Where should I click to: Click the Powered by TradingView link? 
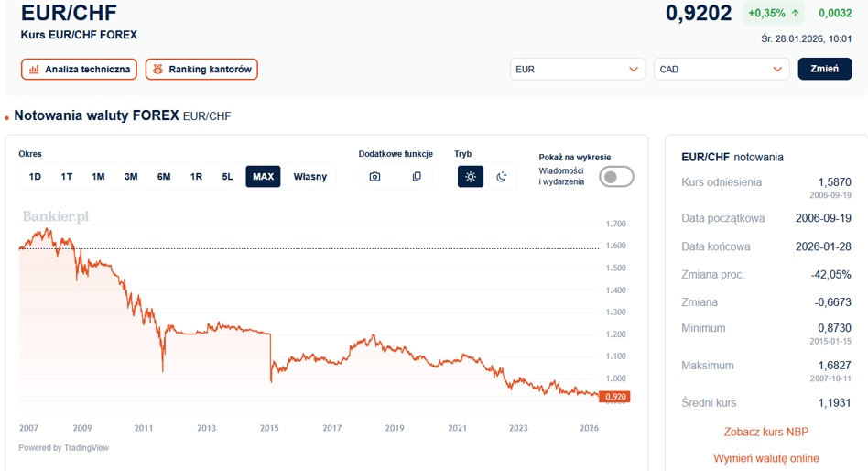64,448
